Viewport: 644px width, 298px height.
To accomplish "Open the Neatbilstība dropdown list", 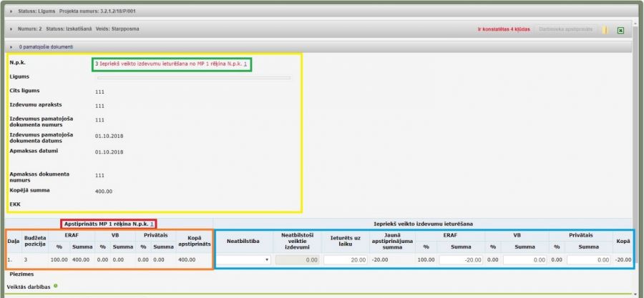I will click(243, 261).
